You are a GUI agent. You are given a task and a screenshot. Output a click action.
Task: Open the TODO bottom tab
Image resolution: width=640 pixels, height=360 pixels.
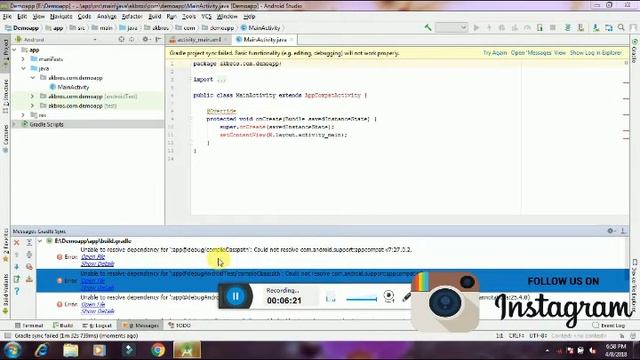point(180,325)
